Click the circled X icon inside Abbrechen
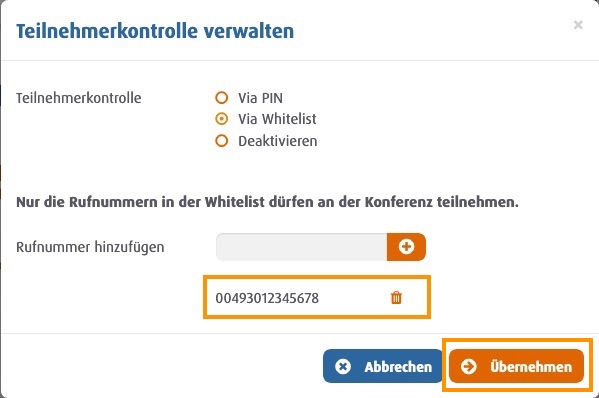 (x=343, y=366)
